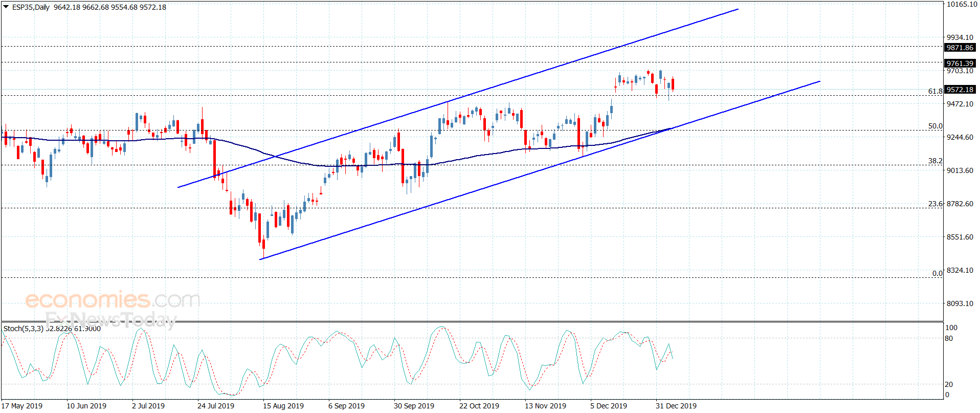Select the 0.0 Fibonacci level label
980x413 pixels.
coord(937,273)
